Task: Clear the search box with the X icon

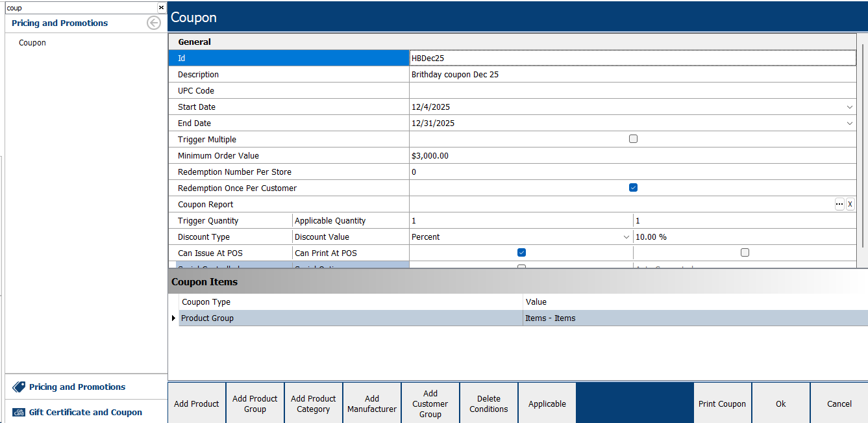Action: [161, 8]
